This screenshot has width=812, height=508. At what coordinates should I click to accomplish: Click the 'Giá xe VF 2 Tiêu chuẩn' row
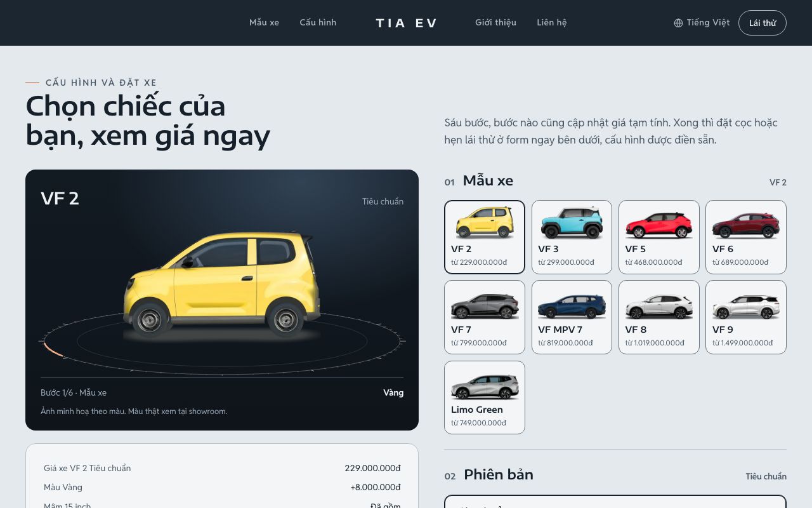tap(222, 468)
